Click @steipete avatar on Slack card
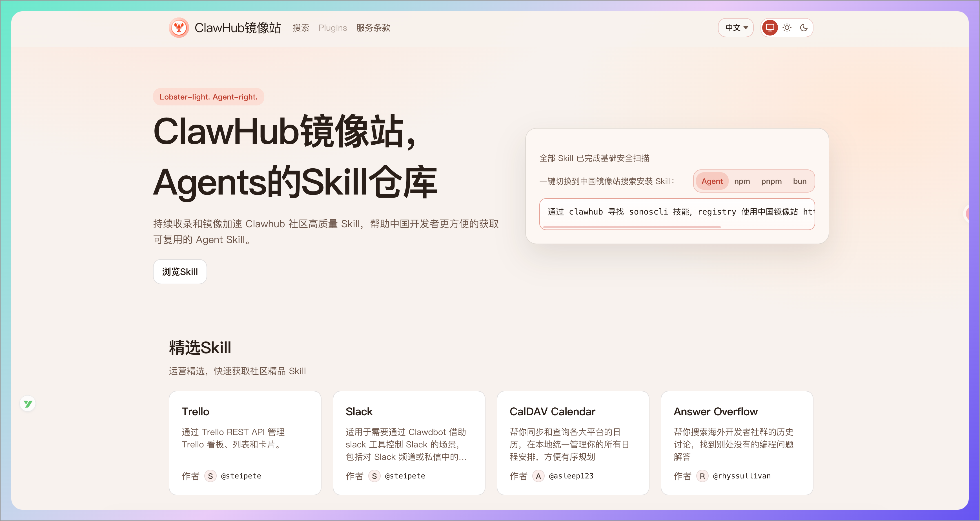Viewport: 980px width, 521px height. pyautogui.click(x=374, y=476)
